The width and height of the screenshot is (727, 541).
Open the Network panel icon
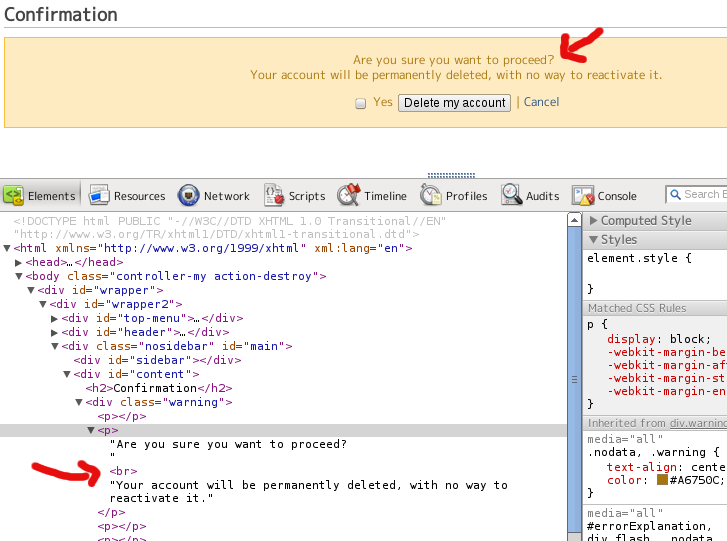tap(189, 195)
